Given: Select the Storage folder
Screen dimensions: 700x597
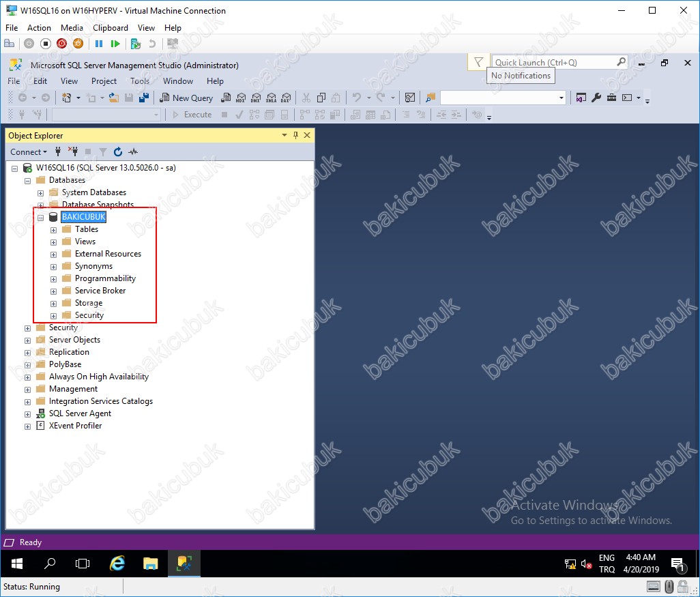Looking at the screenshot, I should pos(89,303).
